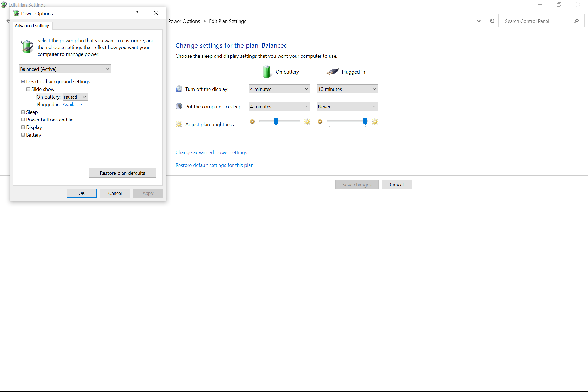Click the power plug icon beside Plugged in

(x=333, y=72)
